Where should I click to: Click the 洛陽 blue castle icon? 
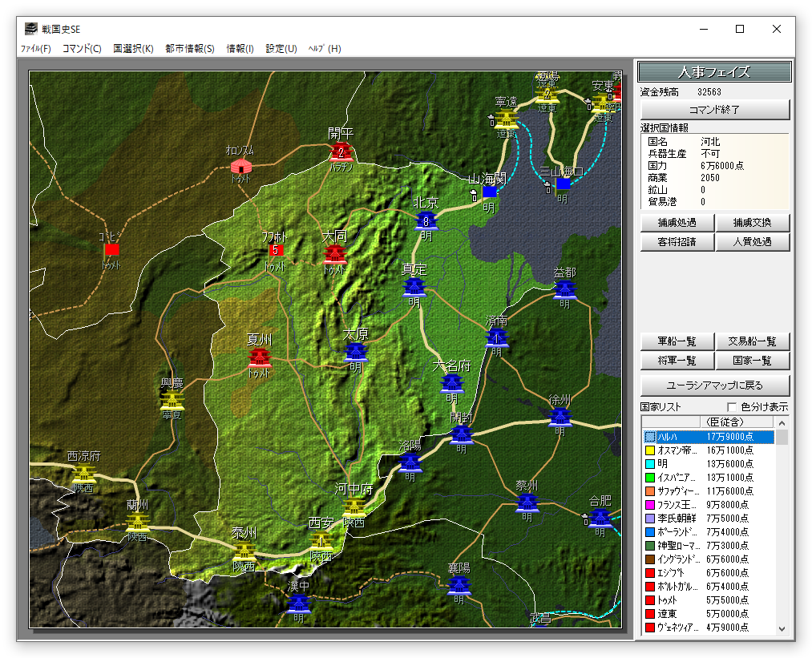click(410, 462)
